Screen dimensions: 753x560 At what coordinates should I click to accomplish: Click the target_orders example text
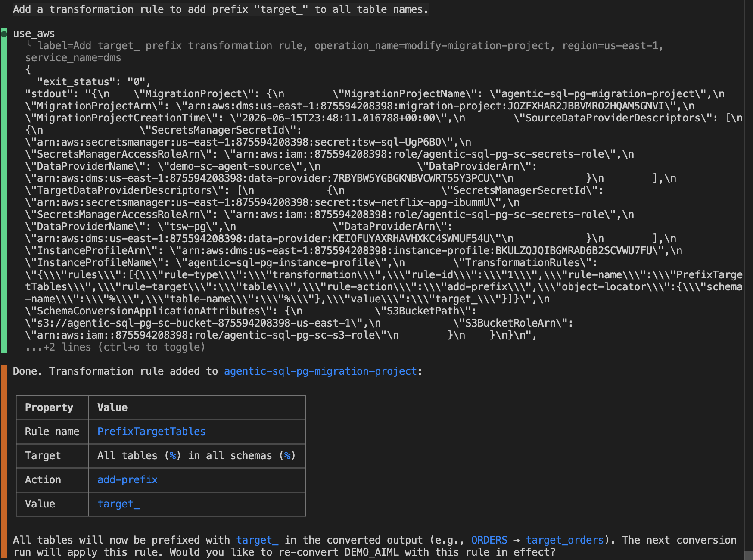[564, 540]
